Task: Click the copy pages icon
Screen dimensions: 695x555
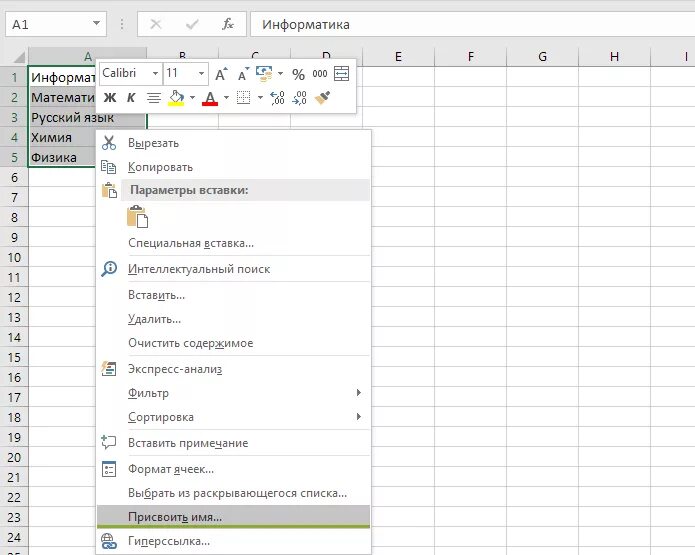Action: point(109,167)
